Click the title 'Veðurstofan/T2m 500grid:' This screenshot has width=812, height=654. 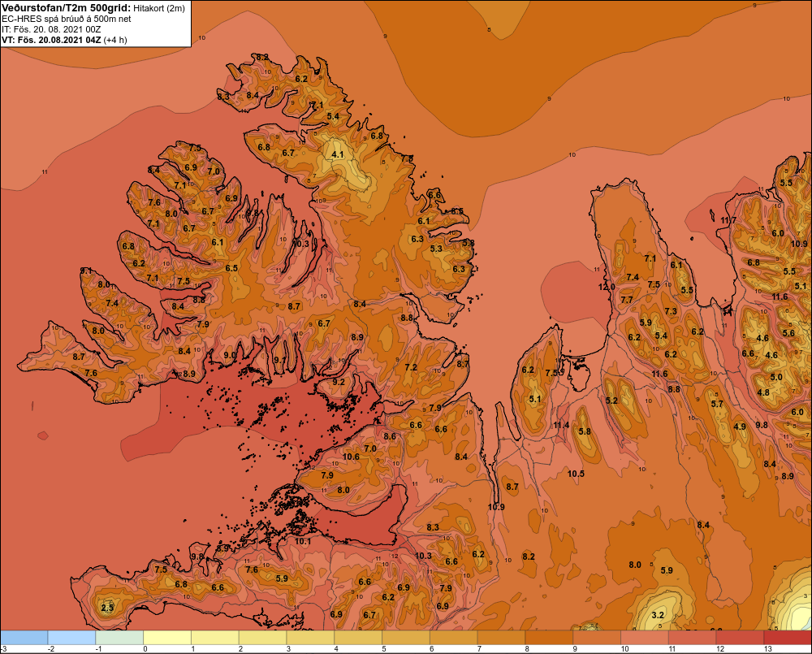coord(67,8)
